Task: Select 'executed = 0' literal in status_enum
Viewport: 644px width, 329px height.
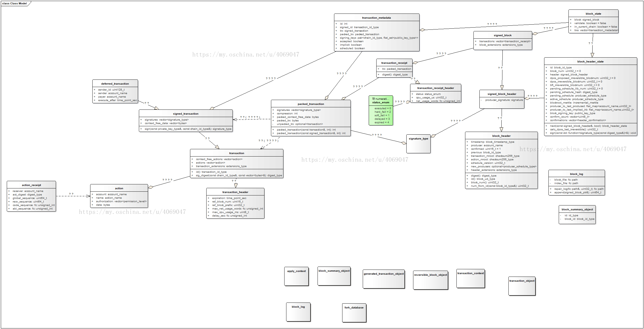Action: [x=383, y=108]
